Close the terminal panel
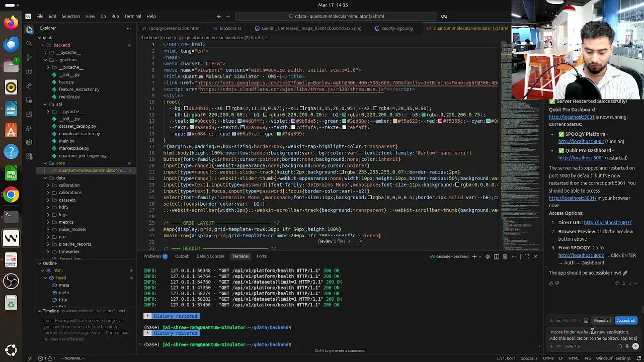This screenshot has height=362, width=644. (535, 256)
